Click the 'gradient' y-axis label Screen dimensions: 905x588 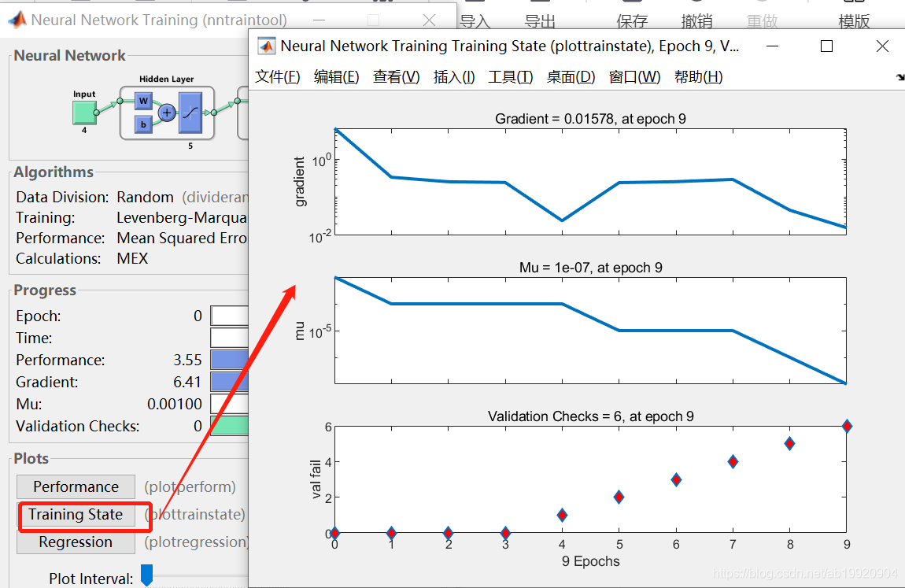(x=300, y=182)
